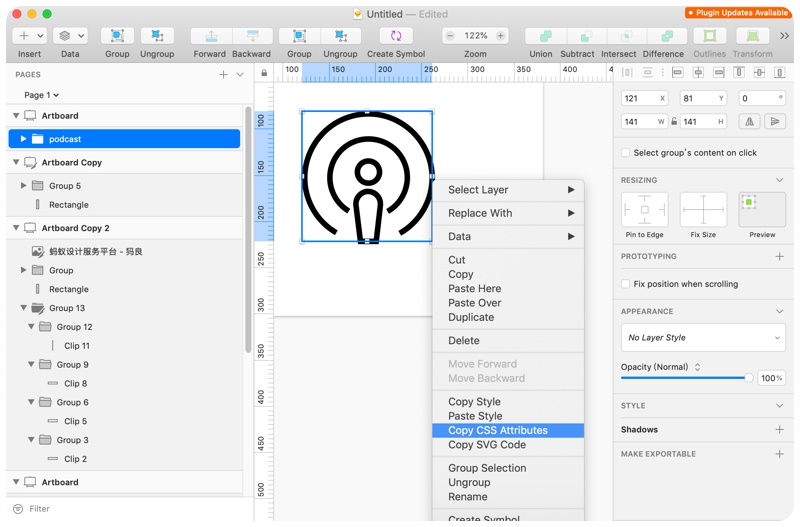The width and height of the screenshot is (800, 527).
Task: Choose Rename from context menu
Action: [x=508, y=497]
